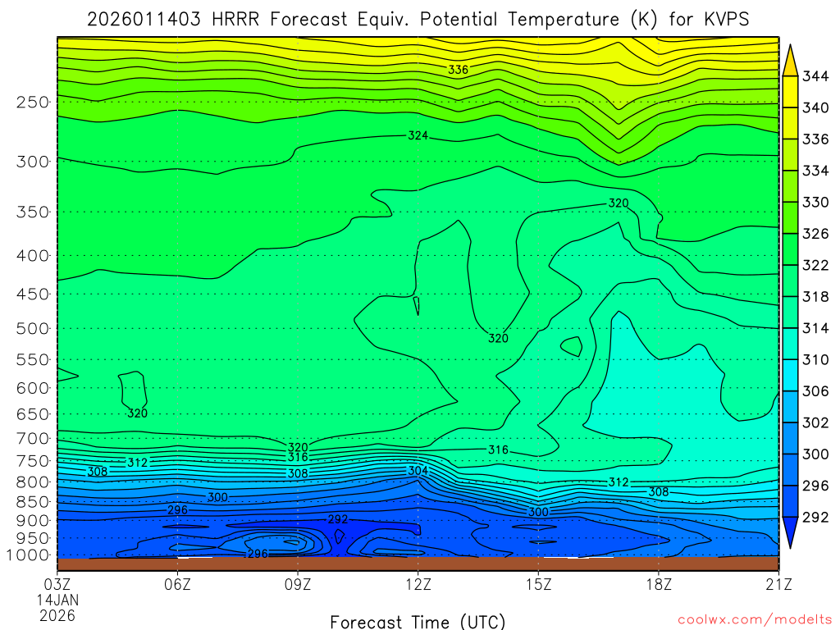The image size is (840, 630).
Task: Select the 12Z time axis label
Action: pyautogui.click(x=418, y=584)
